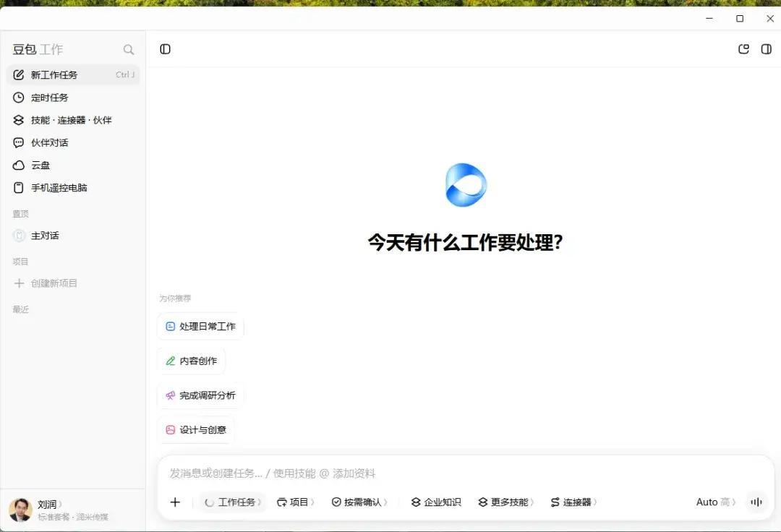Choose 设计与创意 suggestion
Viewport: 781px width, 532px height.
click(196, 429)
